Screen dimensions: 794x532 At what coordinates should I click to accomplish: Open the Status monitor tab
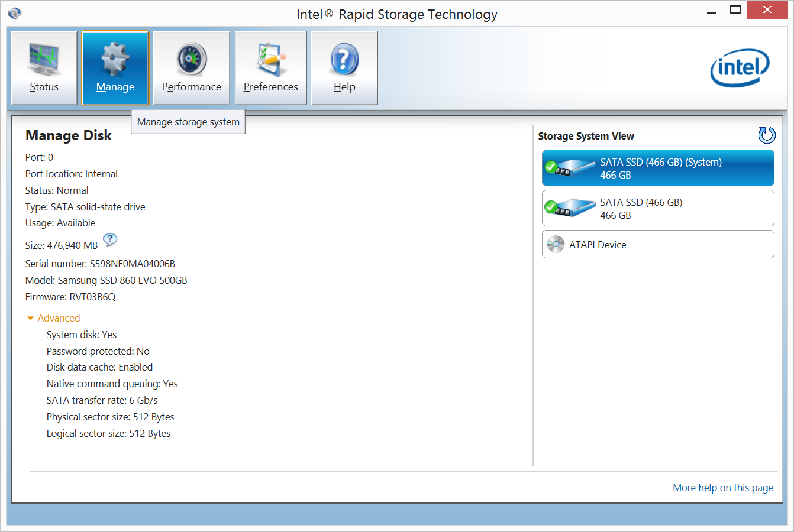point(44,68)
